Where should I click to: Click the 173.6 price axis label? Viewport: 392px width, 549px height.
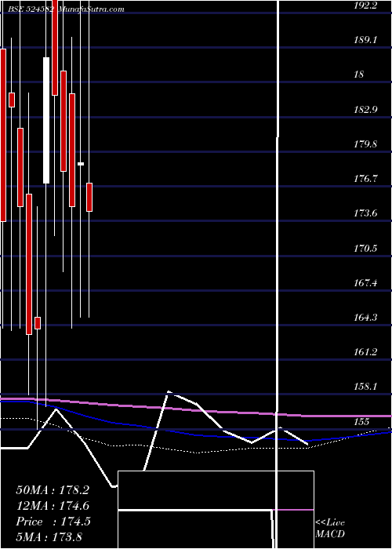365,213
